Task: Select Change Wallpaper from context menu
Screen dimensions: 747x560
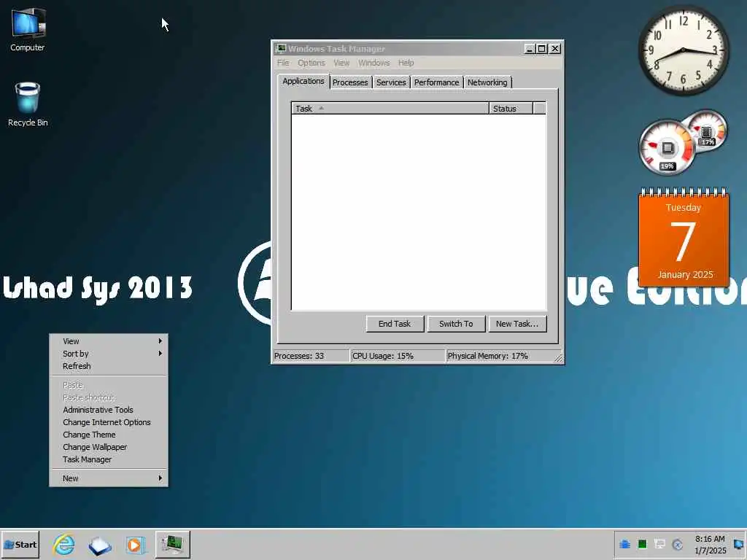Action: [x=109, y=447]
